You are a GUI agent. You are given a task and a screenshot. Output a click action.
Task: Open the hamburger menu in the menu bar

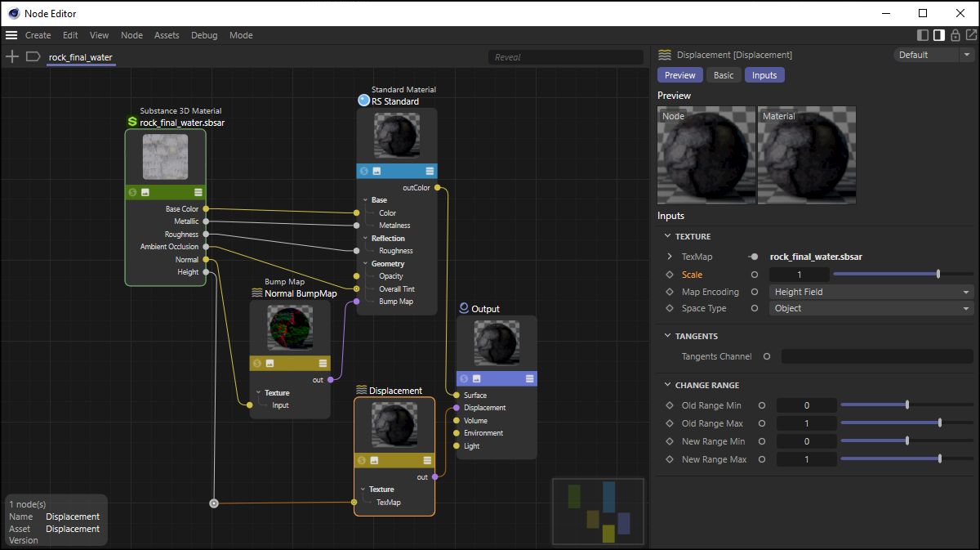[x=11, y=35]
